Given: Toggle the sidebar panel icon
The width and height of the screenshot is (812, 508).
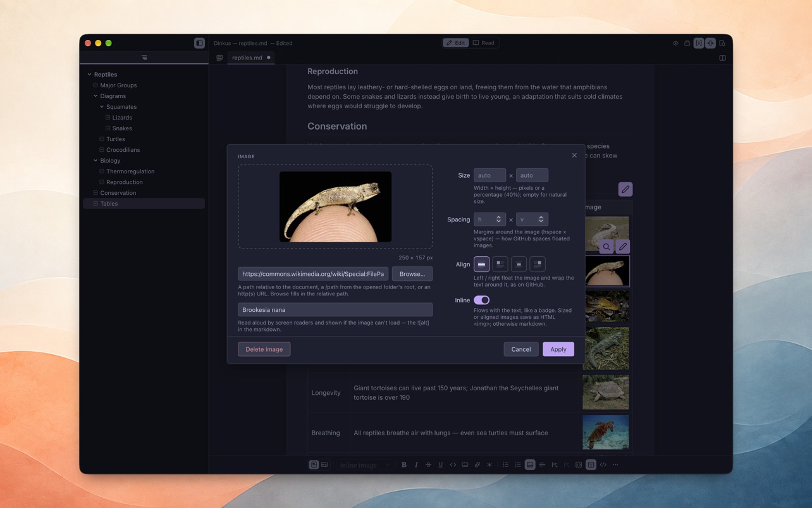Looking at the screenshot, I should point(199,43).
